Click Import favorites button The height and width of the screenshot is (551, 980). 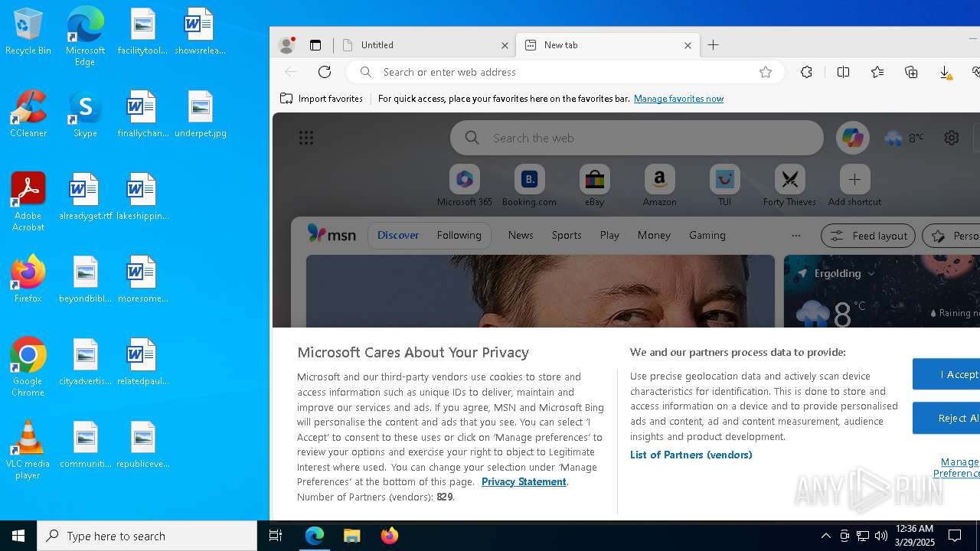coord(322,99)
